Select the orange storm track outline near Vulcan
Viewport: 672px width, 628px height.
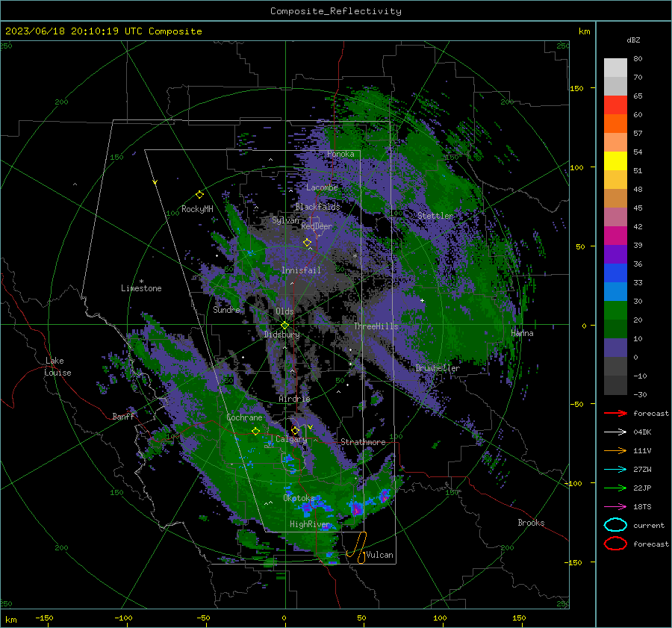click(358, 547)
